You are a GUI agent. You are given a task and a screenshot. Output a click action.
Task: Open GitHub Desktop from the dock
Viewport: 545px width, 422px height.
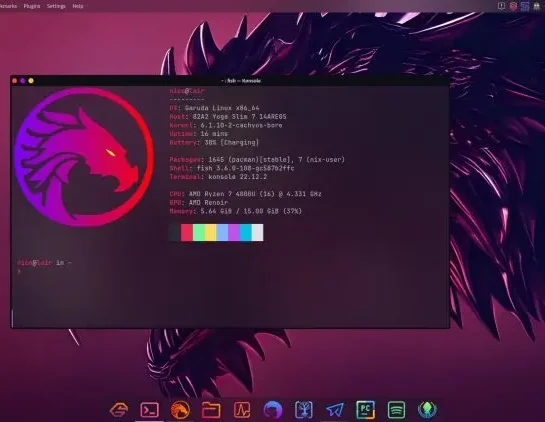coord(273,410)
